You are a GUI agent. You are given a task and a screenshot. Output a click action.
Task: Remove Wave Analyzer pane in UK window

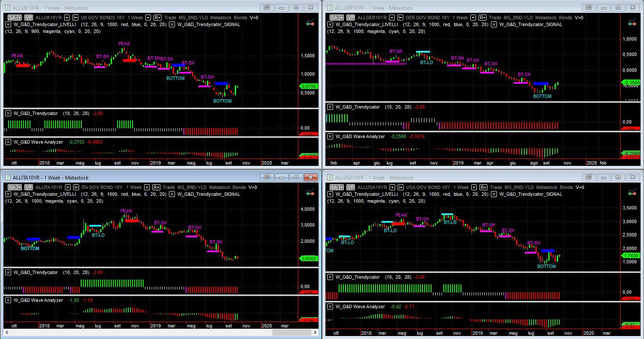(x=8, y=142)
